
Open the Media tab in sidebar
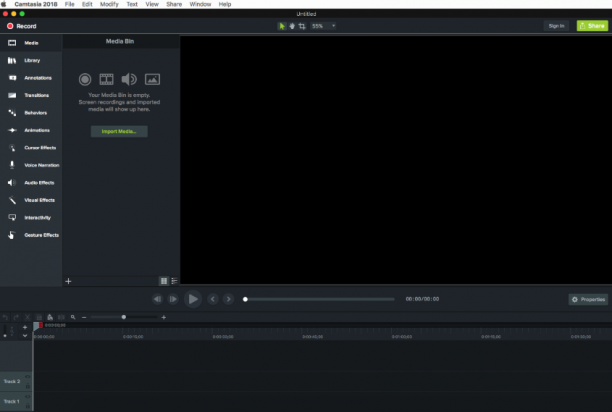tap(31, 43)
